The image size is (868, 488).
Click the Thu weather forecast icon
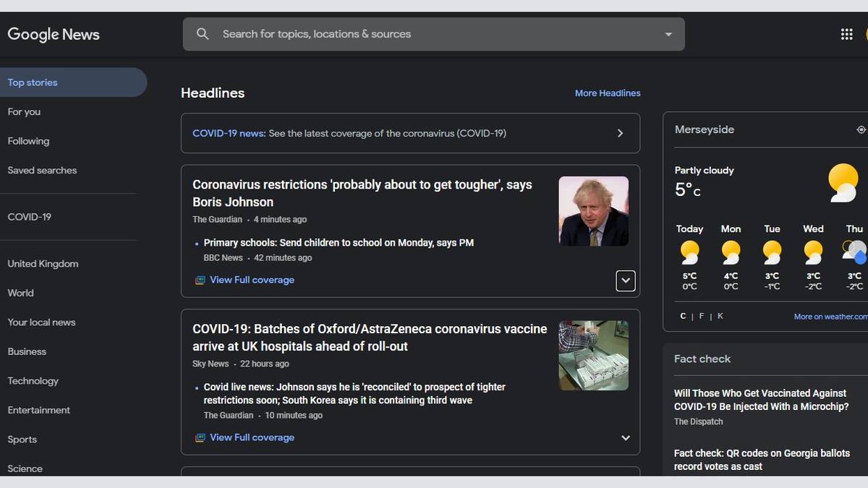tap(854, 252)
